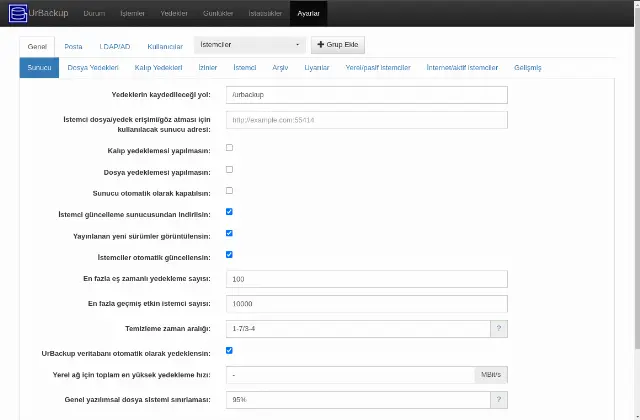The width and height of the screenshot is (640, 420).
Task: Click the help icon beside dosya sistemi sınırlaması
Action: (x=499, y=400)
